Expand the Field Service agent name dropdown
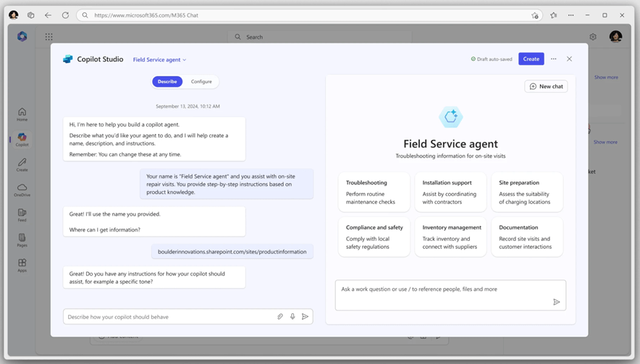 tap(160, 59)
